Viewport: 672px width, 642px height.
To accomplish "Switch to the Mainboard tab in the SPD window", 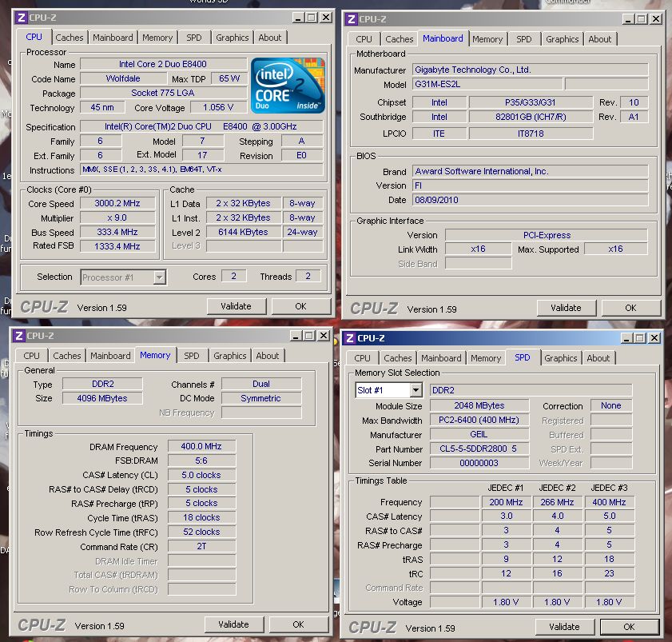I will [x=440, y=358].
